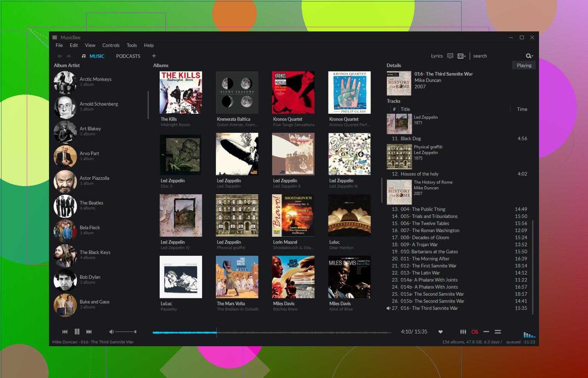
Task: Play the Led Zeppelin IV album thumbnail
Action: 181,215
